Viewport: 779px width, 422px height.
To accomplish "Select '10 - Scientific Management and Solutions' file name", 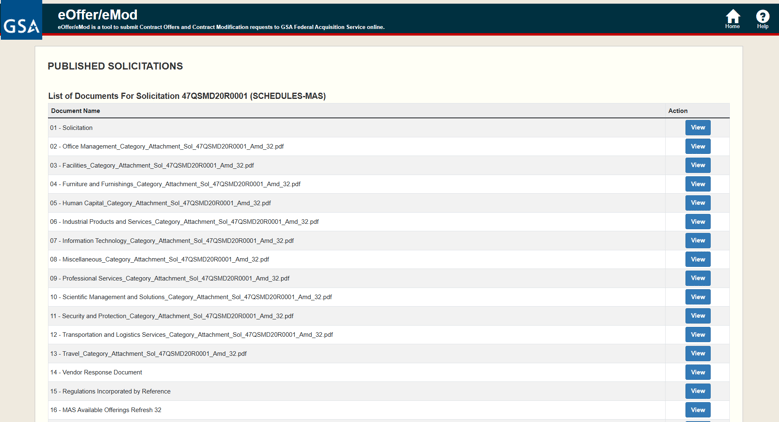I will coord(191,297).
